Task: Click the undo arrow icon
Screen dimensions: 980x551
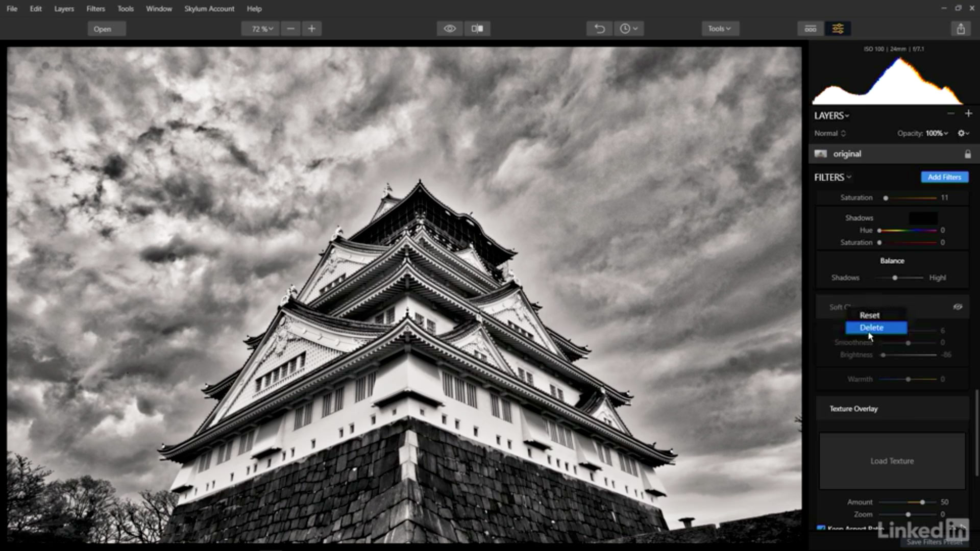Action: point(599,29)
